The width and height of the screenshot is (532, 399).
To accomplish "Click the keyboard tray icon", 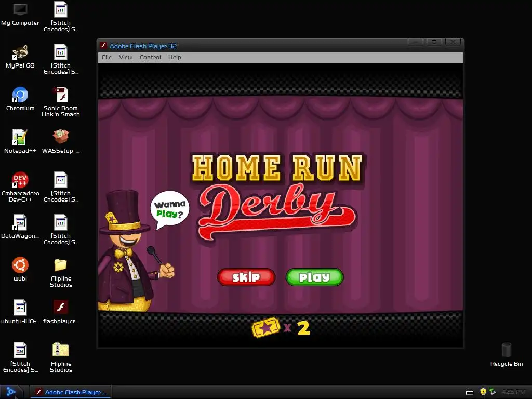I will coord(470,392).
